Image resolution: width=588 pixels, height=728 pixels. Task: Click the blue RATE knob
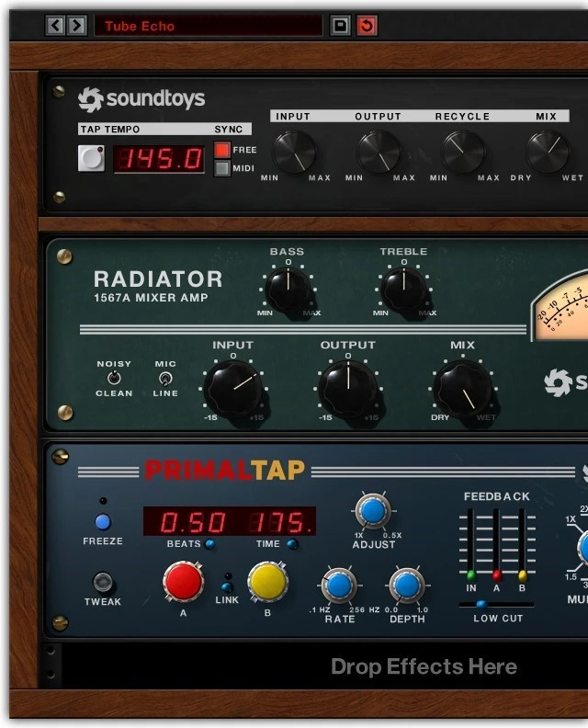tap(339, 585)
